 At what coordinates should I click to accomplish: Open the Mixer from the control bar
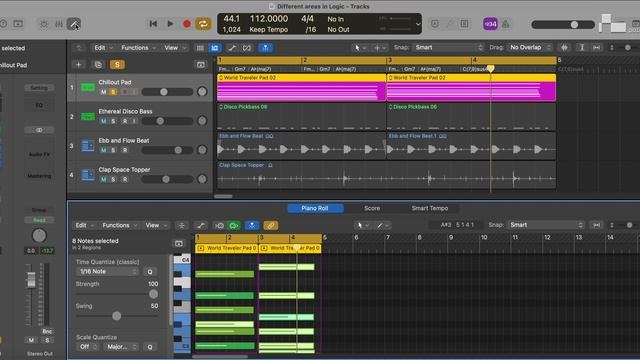(x=59, y=24)
